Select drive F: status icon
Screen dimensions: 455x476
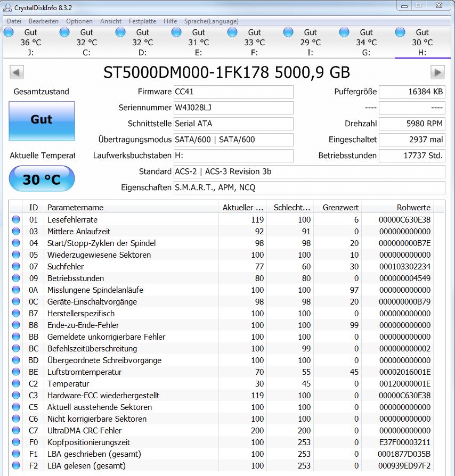click(232, 32)
